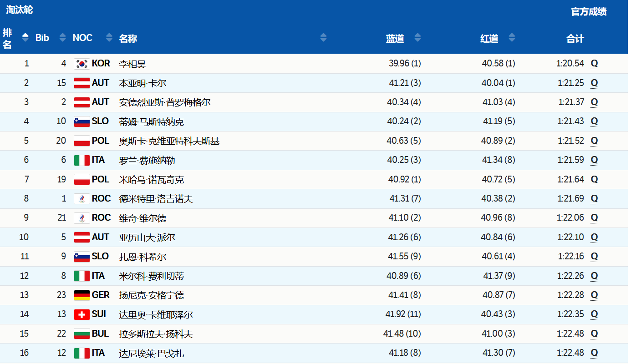The width and height of the screenshot is (631, 364).
Task: Click the Q mark for 亚历山大·派尔
Action: click(x=594, y=238)
